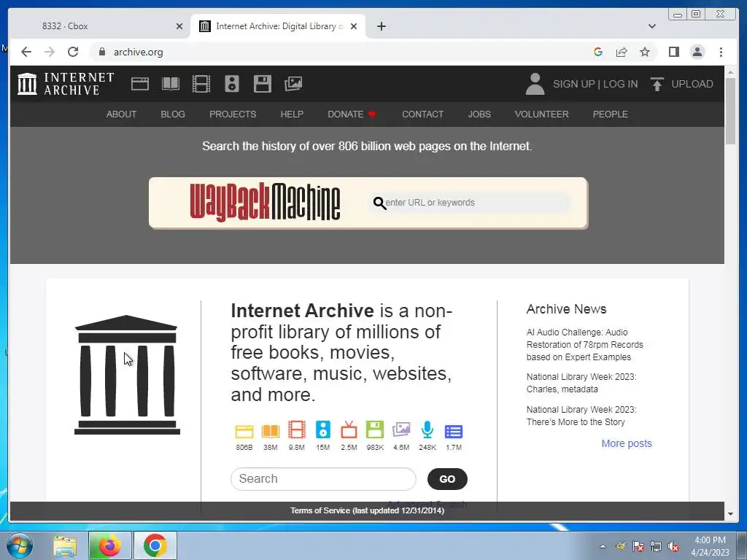Open the JOBS menu item
This screenshot has width=747, height=560.
[479, 114]
